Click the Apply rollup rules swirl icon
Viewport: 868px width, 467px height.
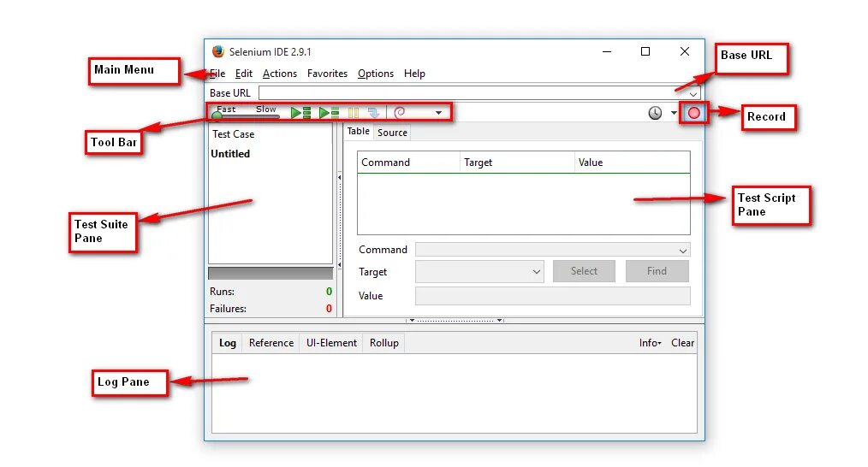(x=399, y=113)
